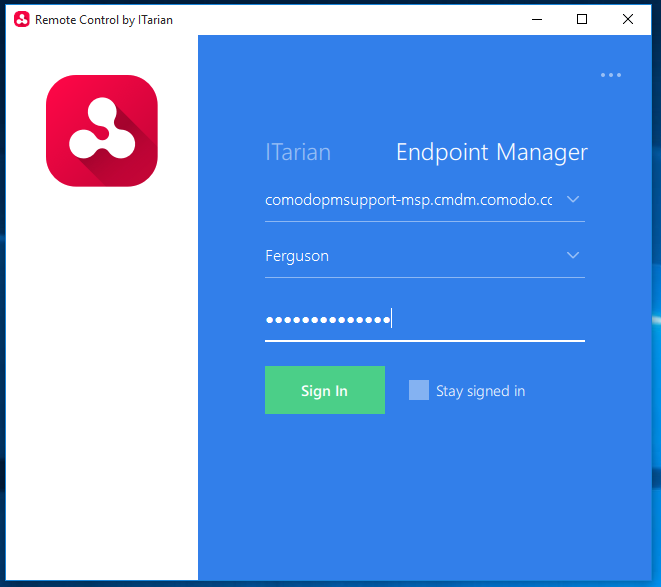This screenshot has width=661, height=587.
Task: Open the three-dots more options menu
Action: [x=610, y=75]
